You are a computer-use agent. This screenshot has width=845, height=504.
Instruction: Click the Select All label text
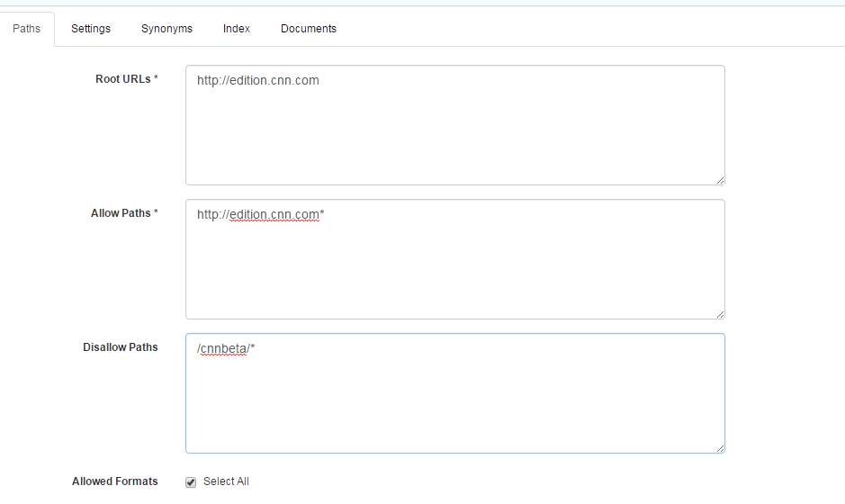coord(226,481)
